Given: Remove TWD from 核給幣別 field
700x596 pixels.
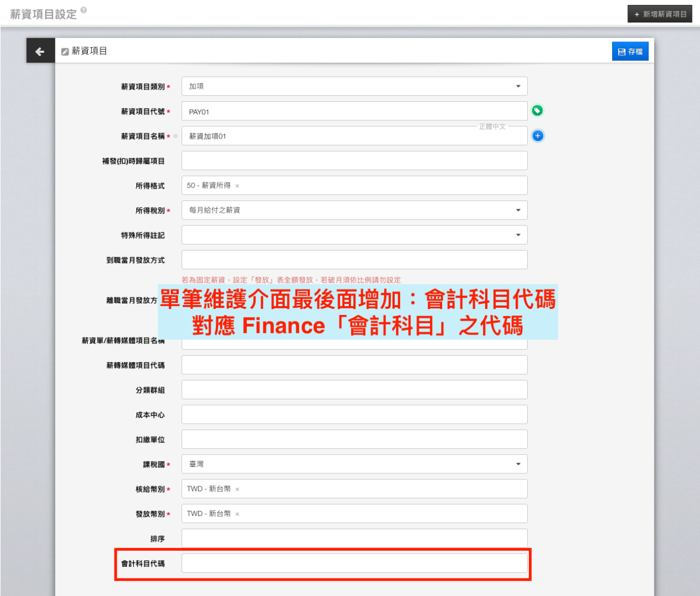Looking at the screenshot, I should [x=237, y=489].
